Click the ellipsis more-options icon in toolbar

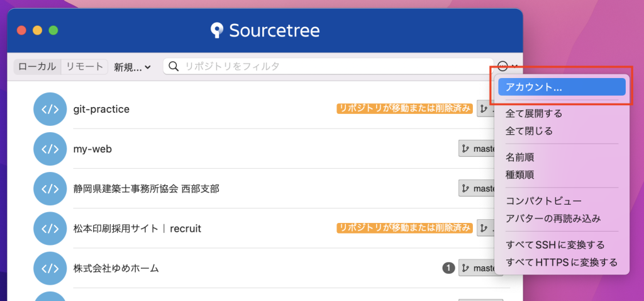tap(502, 65)
